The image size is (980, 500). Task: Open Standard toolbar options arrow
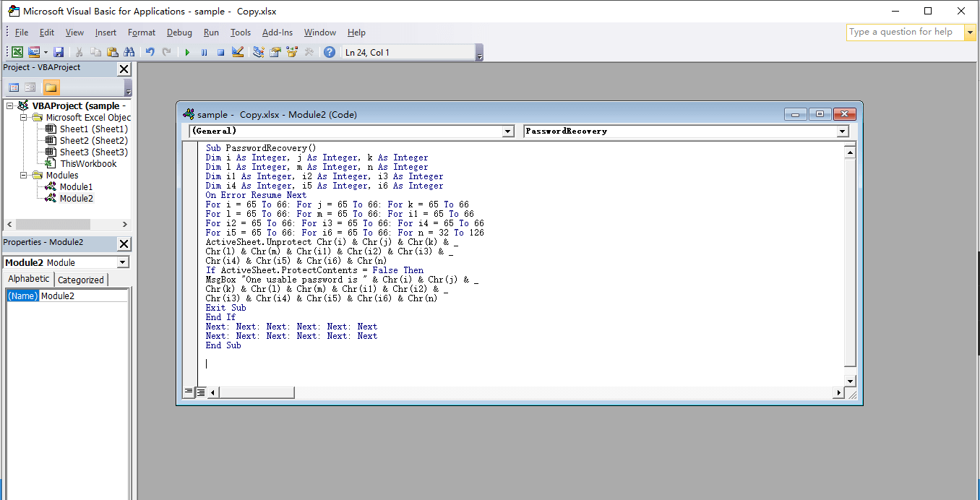point(479,53)
